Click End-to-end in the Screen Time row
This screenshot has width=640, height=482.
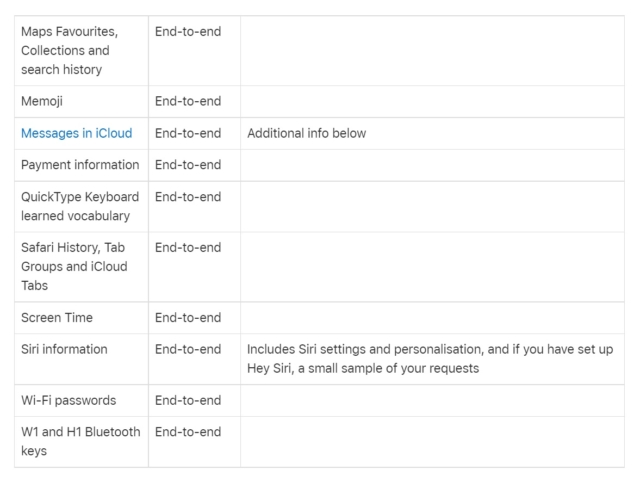[x=188, y=318]
